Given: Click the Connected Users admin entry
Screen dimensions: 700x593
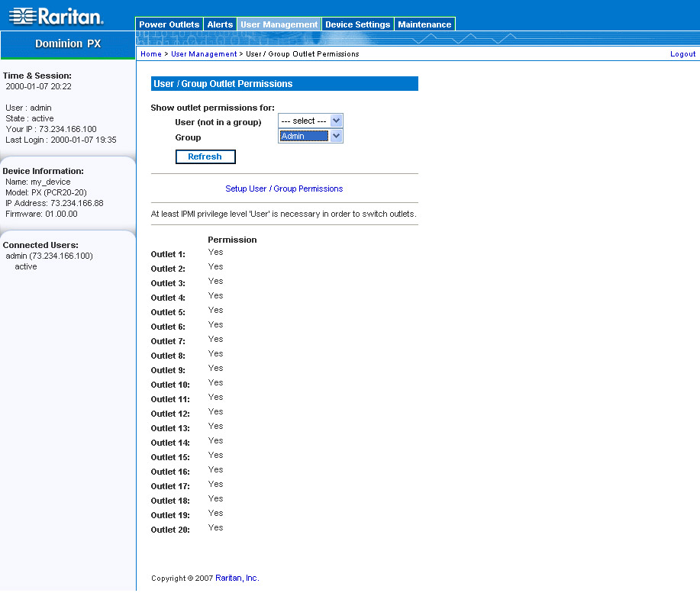Looking at the screenshot, I should pos(49,256).
